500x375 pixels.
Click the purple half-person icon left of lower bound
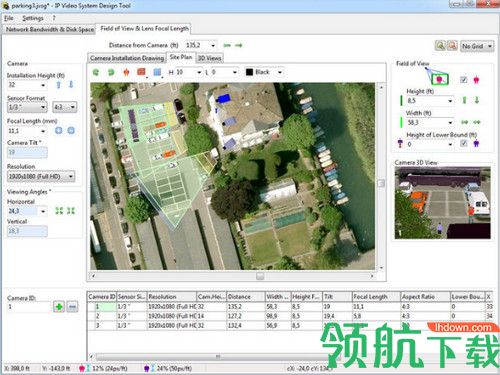(x=400, y=144)
